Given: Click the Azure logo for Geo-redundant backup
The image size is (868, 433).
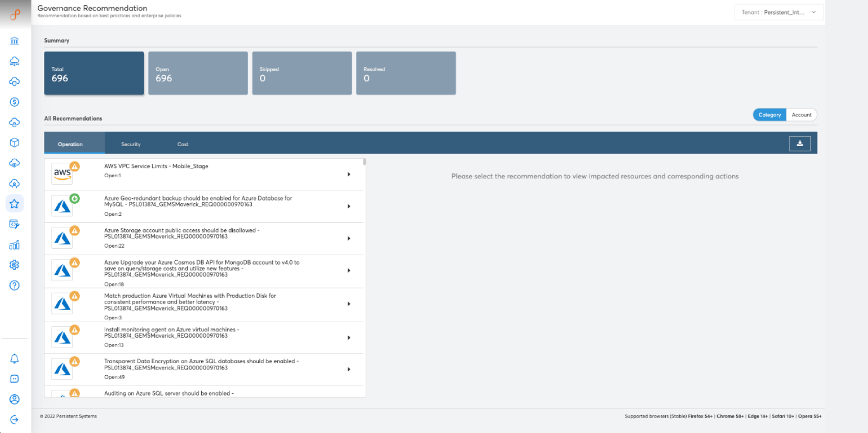Looking at the screenshot, I should (x=62, y=206).
